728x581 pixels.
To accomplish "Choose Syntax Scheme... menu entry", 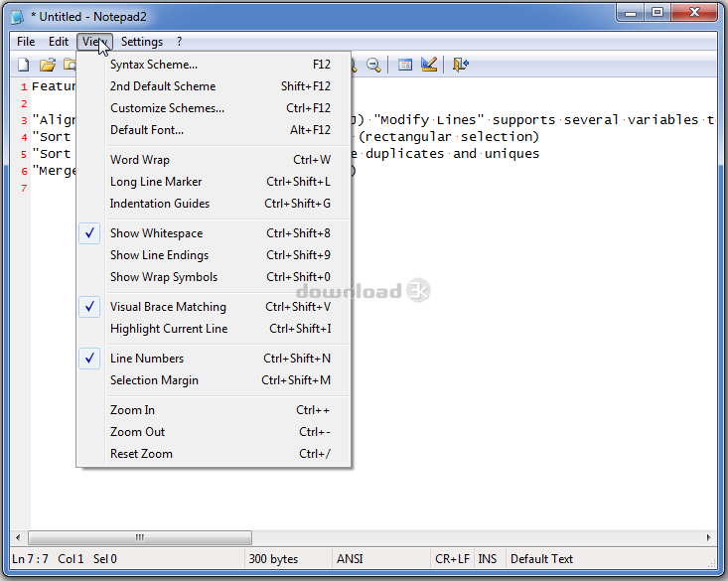I will (215, 65).
